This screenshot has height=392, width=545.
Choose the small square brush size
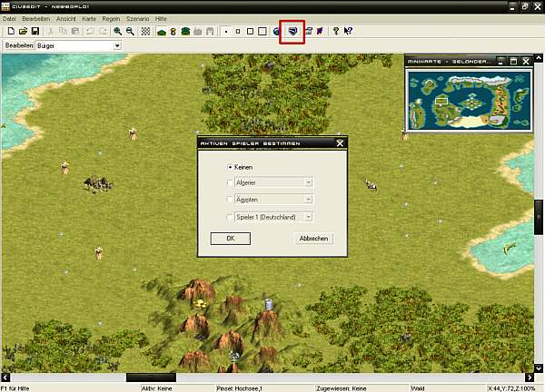pos(238,32)
